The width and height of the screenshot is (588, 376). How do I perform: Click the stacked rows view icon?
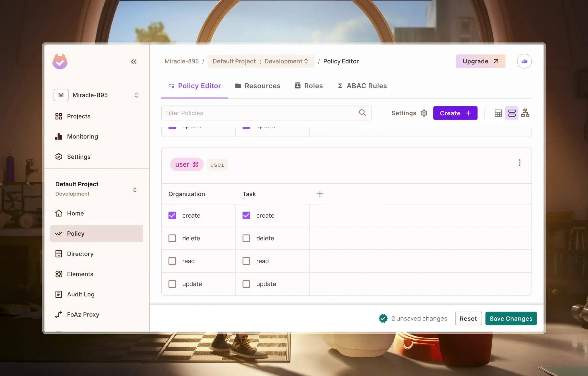point(512,113)
